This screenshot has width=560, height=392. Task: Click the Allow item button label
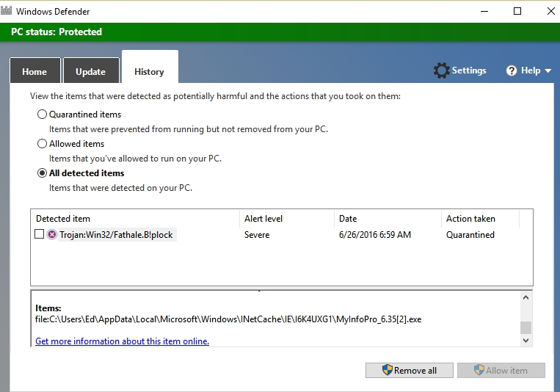pos(506,371)
